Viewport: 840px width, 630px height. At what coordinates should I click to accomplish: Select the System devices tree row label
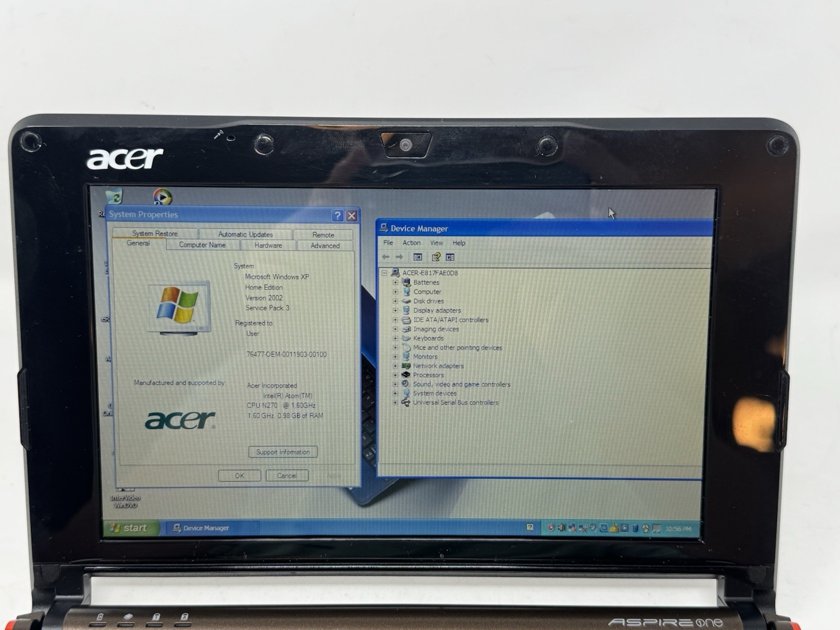(x=435, y=393)
